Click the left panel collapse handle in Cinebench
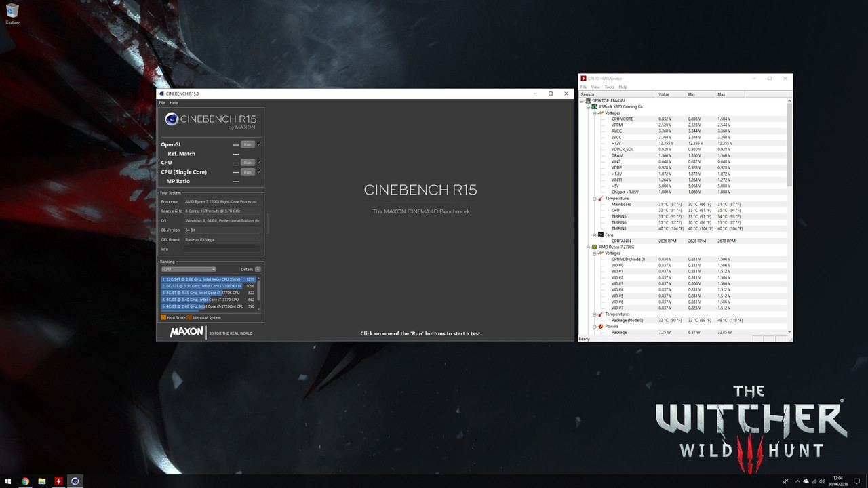 [267, 222]
